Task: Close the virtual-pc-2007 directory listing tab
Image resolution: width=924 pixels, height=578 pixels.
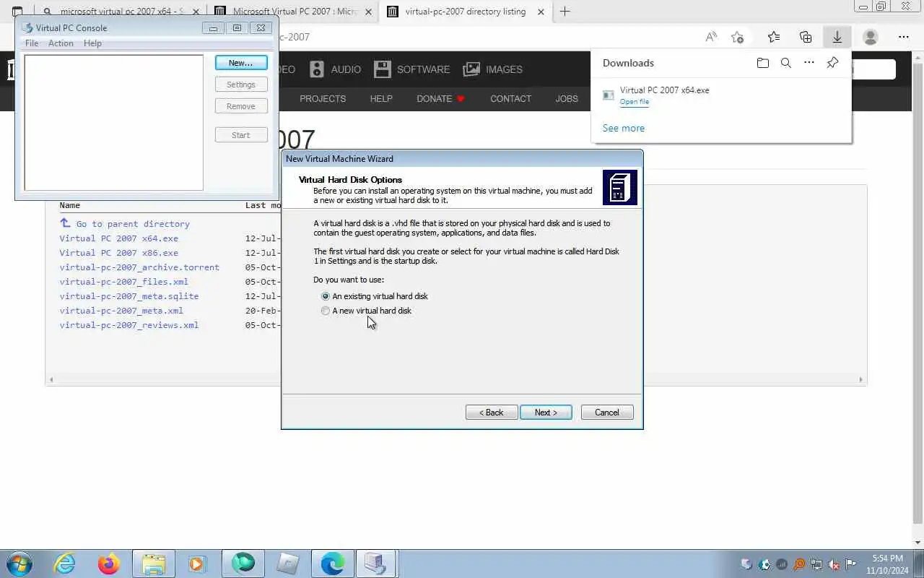Action: click(541, 11)
